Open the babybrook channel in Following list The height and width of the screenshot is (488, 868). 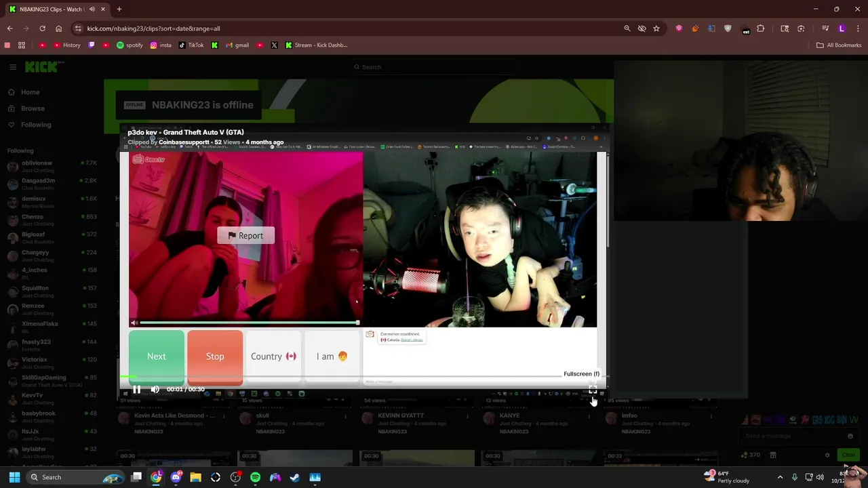(x=52, y=417)
